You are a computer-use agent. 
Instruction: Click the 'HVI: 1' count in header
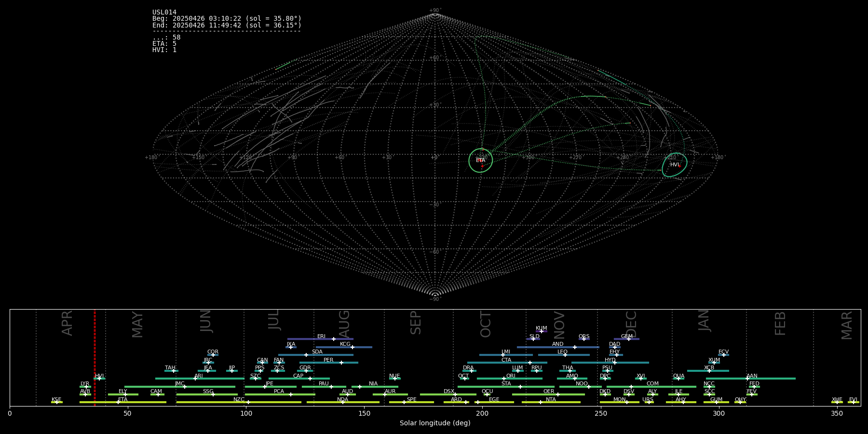tap(164, 50)
